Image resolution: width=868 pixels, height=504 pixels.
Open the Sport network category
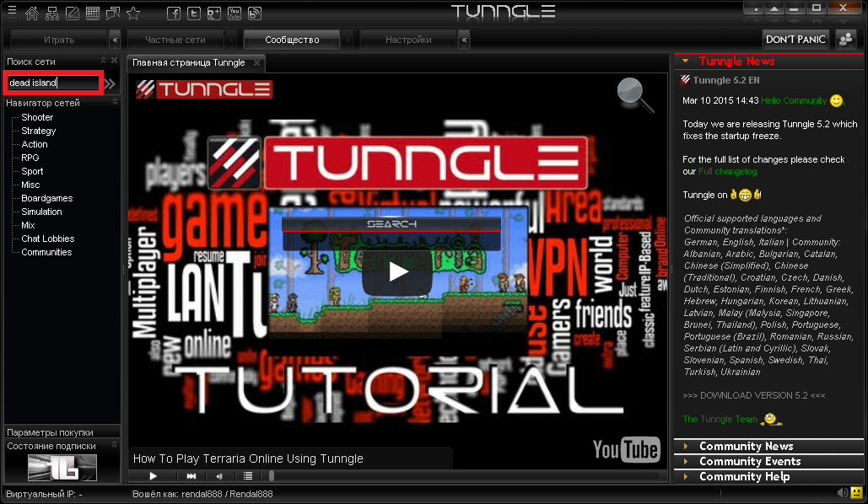[32, 171]
